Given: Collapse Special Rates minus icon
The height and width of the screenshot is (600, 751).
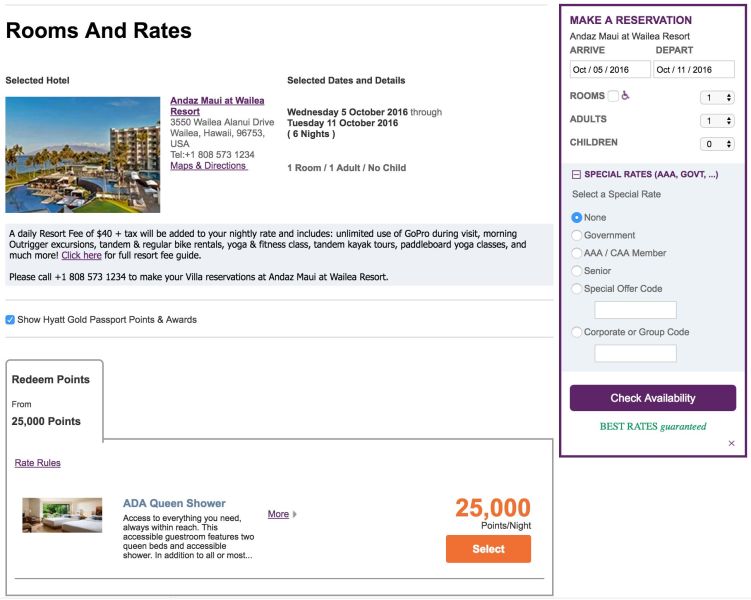Looking at the screenshot, I should (x=576, y=175).
